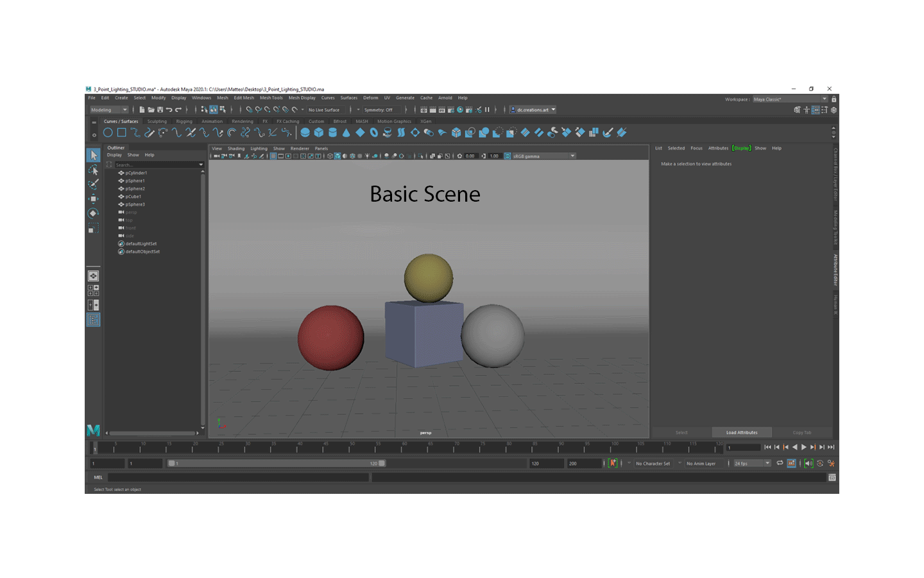Redo the action via toolbar arrow

click(178, 110)
